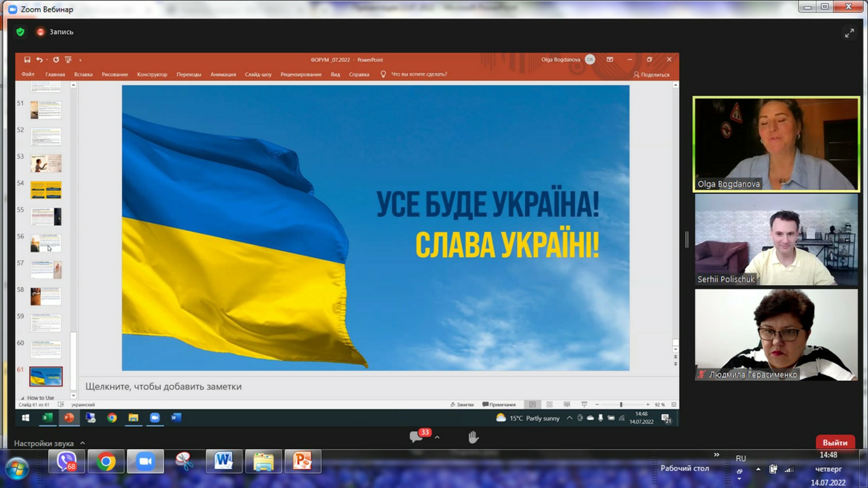Image resolution: width=868 pixels, height=488 pixels.
Task: Click the Поделиться share button in PowerPoint
Action: click(651, 74)
